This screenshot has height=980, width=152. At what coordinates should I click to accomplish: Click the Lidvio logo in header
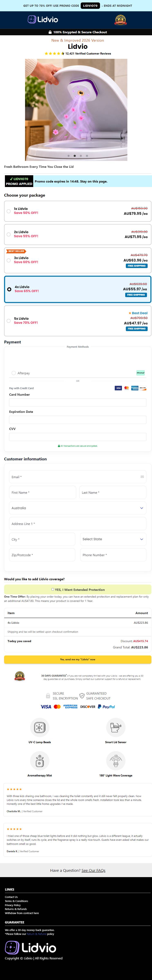pyautogui.click(x=43, y=19)
